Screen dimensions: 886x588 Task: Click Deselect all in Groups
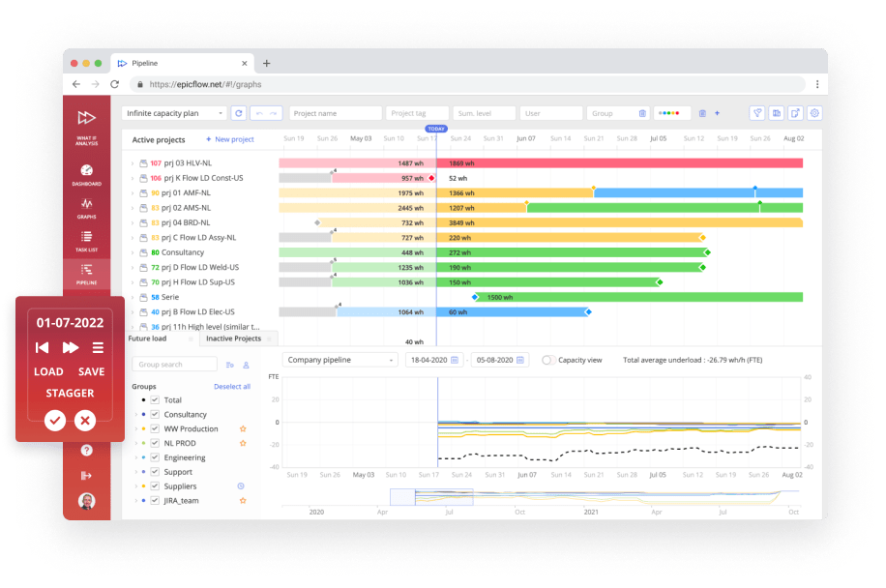click(x=231, y=386)
